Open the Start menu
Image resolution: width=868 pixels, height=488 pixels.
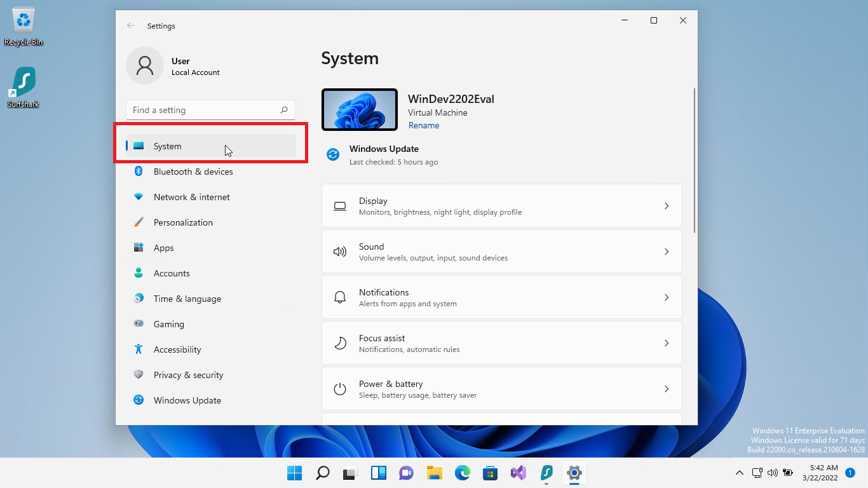tap(295, 473)
